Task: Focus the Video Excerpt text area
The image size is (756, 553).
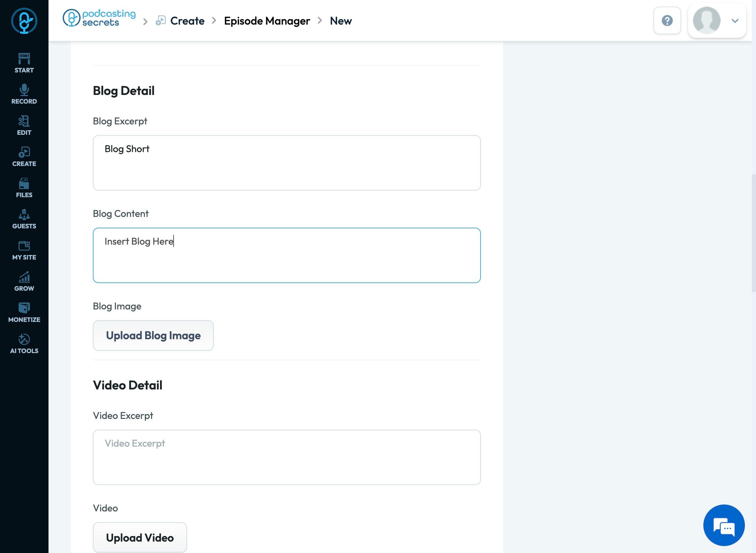Action: pyautogui.click(x=287, y=457)
